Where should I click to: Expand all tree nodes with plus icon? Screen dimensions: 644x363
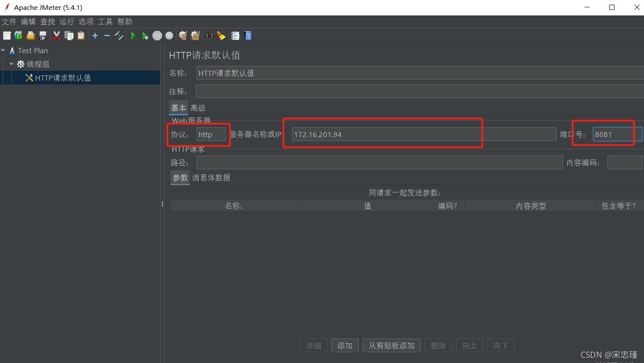95,36
